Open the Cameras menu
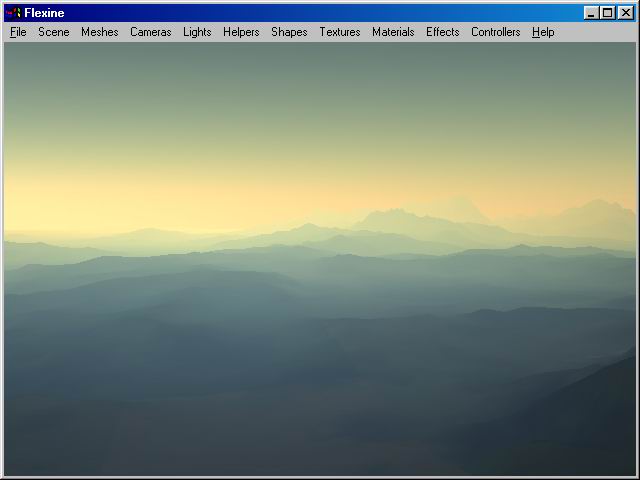 pos(151,32)
